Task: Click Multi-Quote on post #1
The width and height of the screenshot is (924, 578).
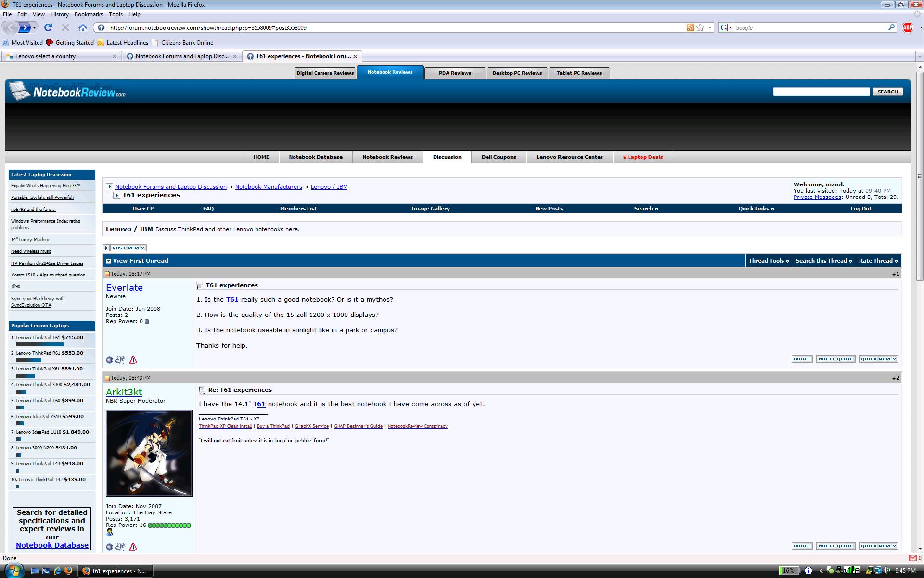Action: 835,359
